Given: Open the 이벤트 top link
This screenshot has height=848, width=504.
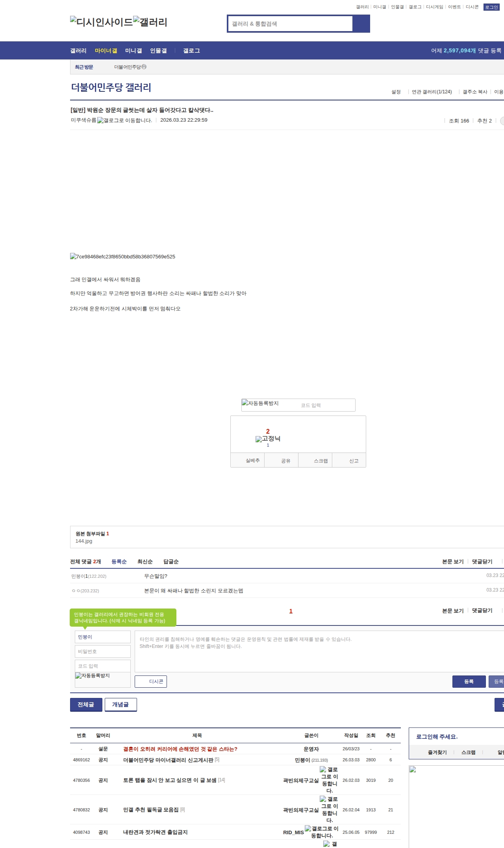Looking at the screenshot, I should click(x=454, y=7).
